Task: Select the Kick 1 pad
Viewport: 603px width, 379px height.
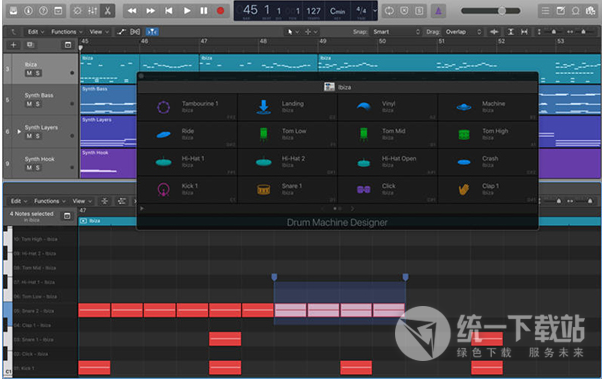Action: [187, 189]
